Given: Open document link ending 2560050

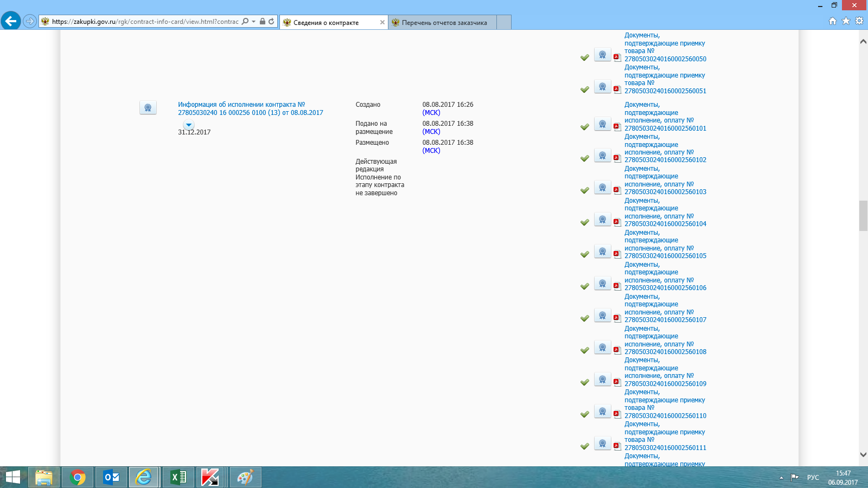Looking at the screenshot, I should point(665,47).
